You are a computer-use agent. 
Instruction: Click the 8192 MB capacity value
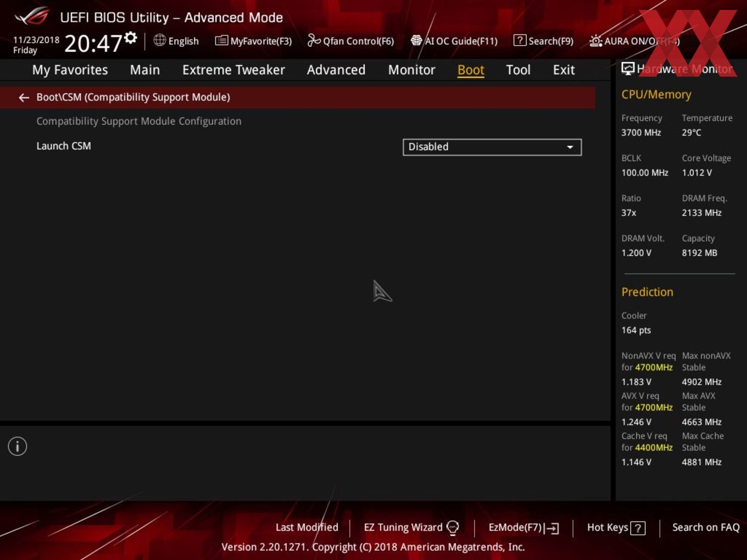click(699, 253)
